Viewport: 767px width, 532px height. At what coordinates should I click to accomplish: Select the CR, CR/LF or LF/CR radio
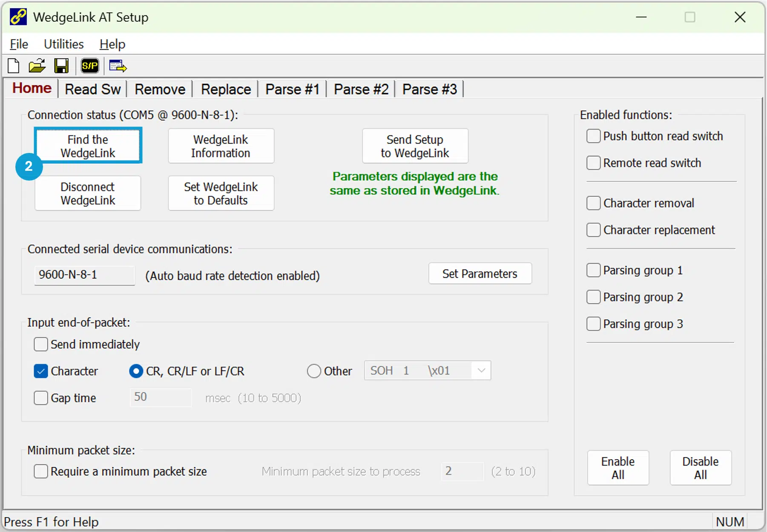coord(136,371)
